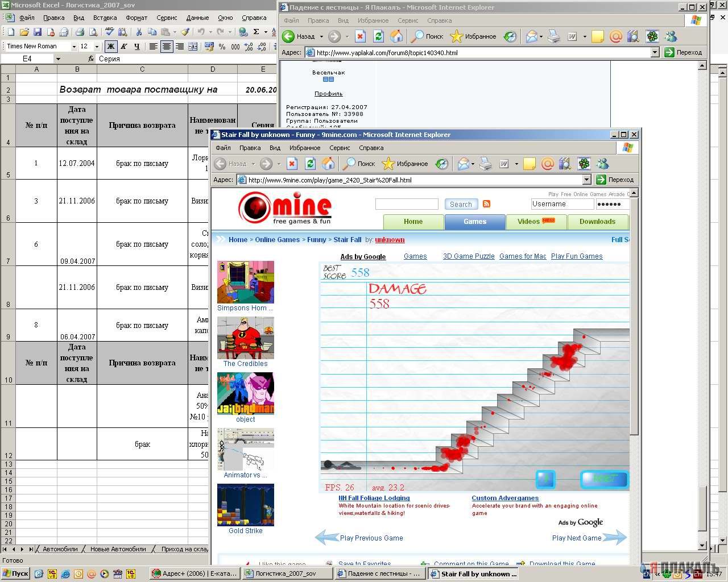Toggle right alignment in Excel toolbar
Screen dimensions: 728x582
[180, 47]
